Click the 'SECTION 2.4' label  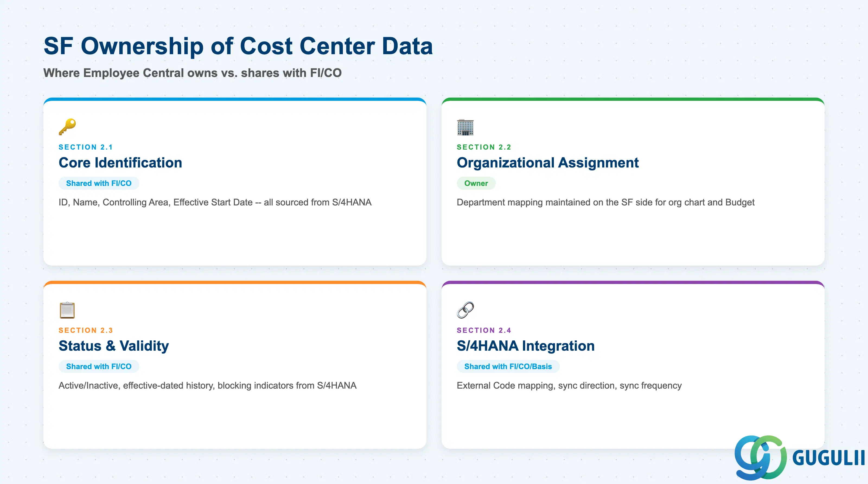click(484, 330)
